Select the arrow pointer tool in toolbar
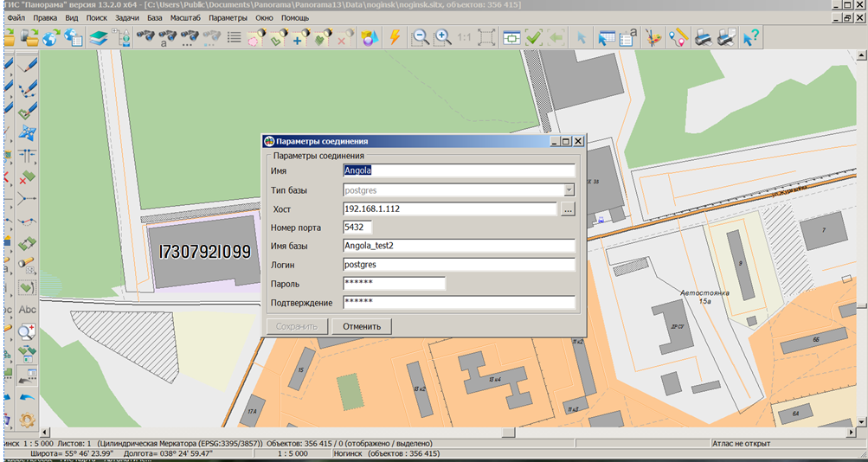This screenshot has width=868, height=462. (581, 37)
